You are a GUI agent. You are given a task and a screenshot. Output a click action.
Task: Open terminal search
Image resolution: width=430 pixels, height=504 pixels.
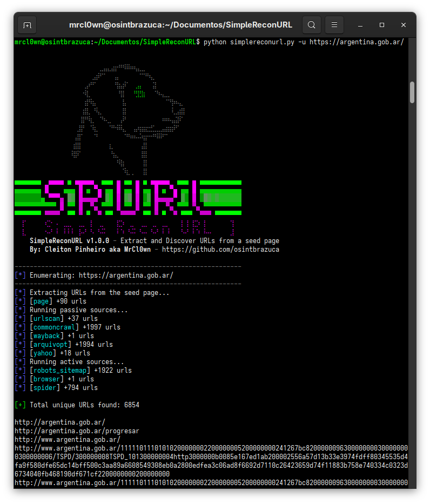(x=311, y=25)
